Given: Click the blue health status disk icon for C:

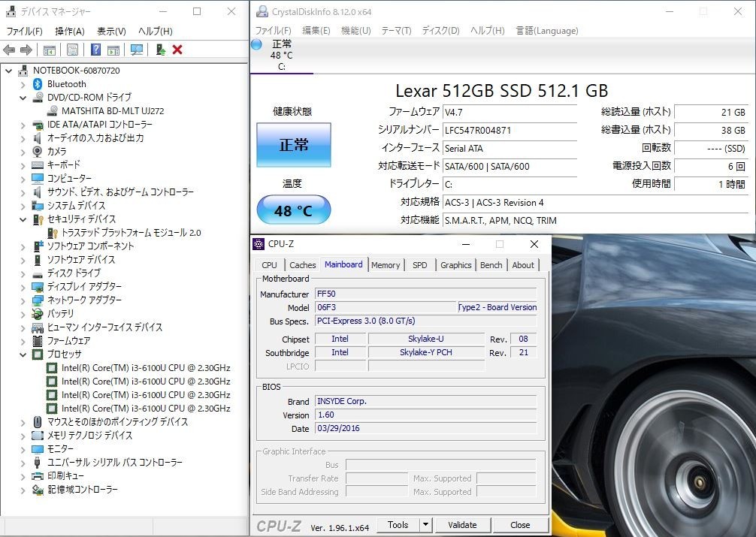Looking at the screenshot, I should click(256, 45).
